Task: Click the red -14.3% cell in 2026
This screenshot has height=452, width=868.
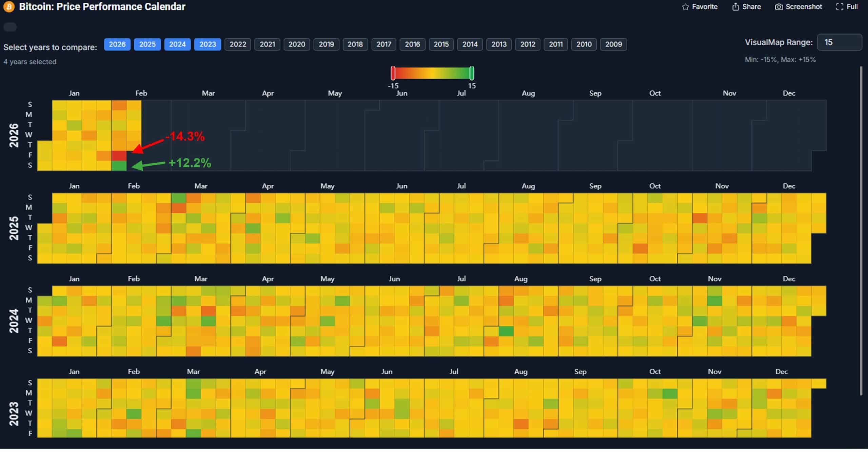Action: pos(119,156)
